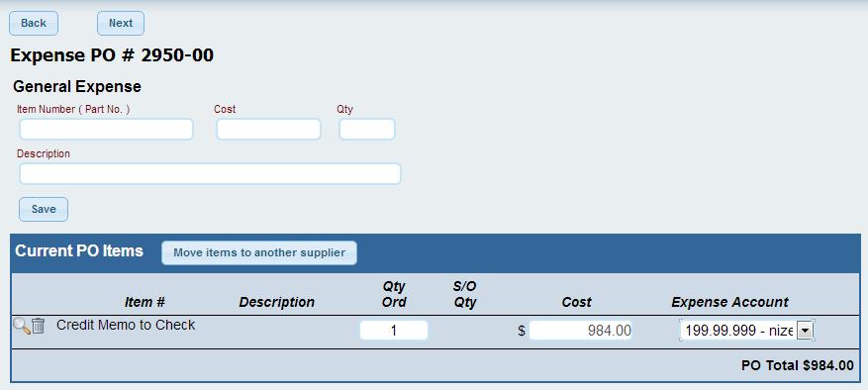
Task: Click the Qty Ord column header
Action: click(x=394, y=294)
